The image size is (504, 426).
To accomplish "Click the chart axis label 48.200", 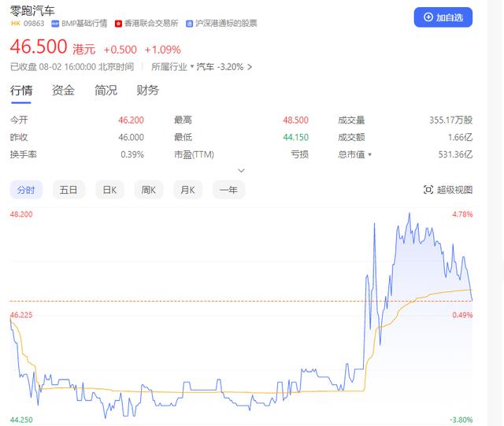I will [x=21, y=214].
